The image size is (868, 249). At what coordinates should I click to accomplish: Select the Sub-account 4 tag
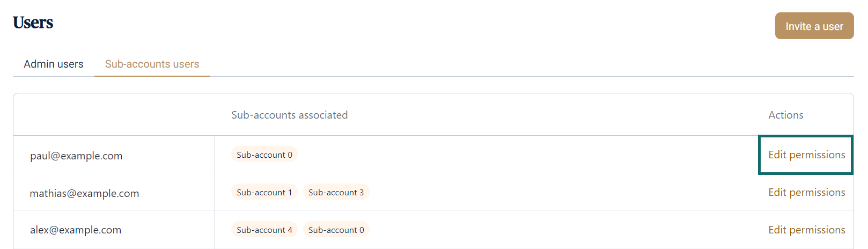click(x=264, y=230)
